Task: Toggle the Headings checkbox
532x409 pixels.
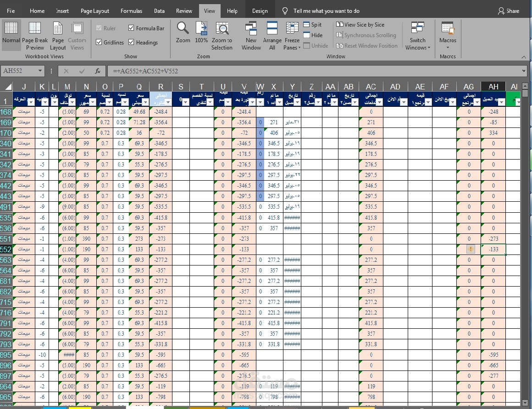Action: (x=131, y=42)
